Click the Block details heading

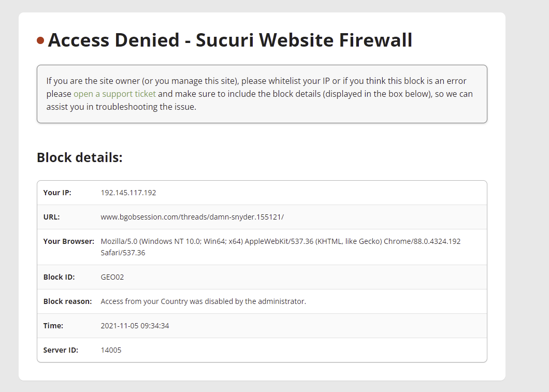(x=80, y=157)
